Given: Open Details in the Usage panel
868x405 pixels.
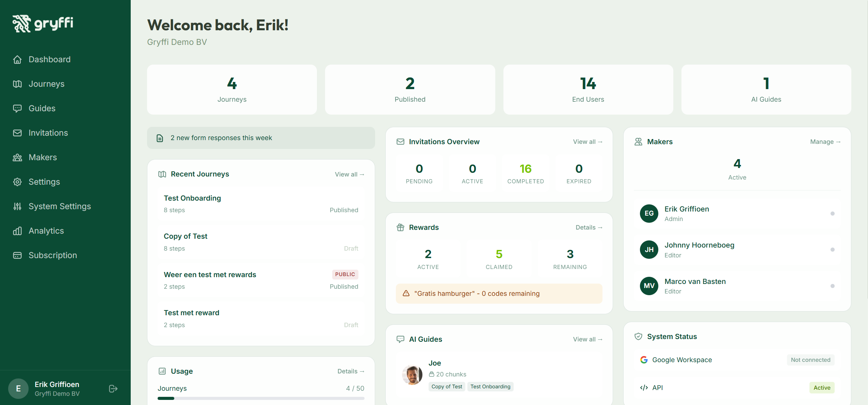Looking at the screenshot, I should tap(351, 371).
